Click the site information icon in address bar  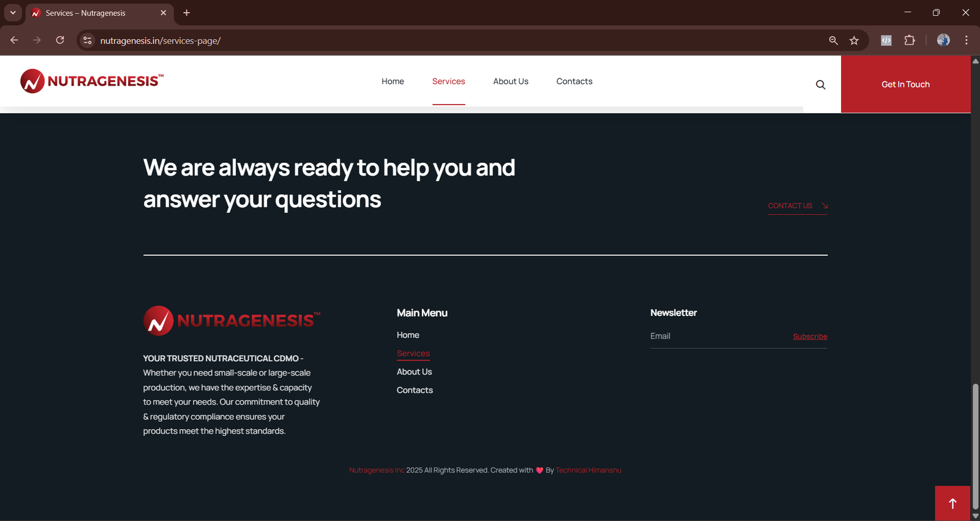[88, 40]
